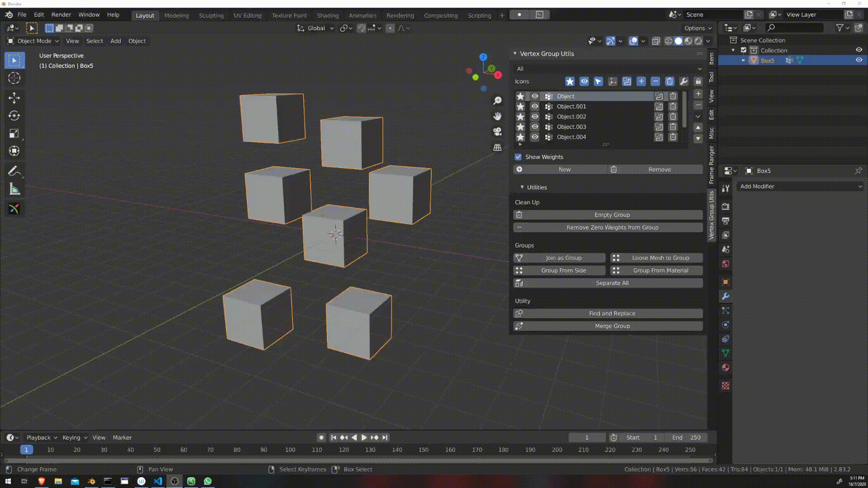Click the star icon for Object.001
The width and height of the screenshot is (868, 488).
click(521, 107)
